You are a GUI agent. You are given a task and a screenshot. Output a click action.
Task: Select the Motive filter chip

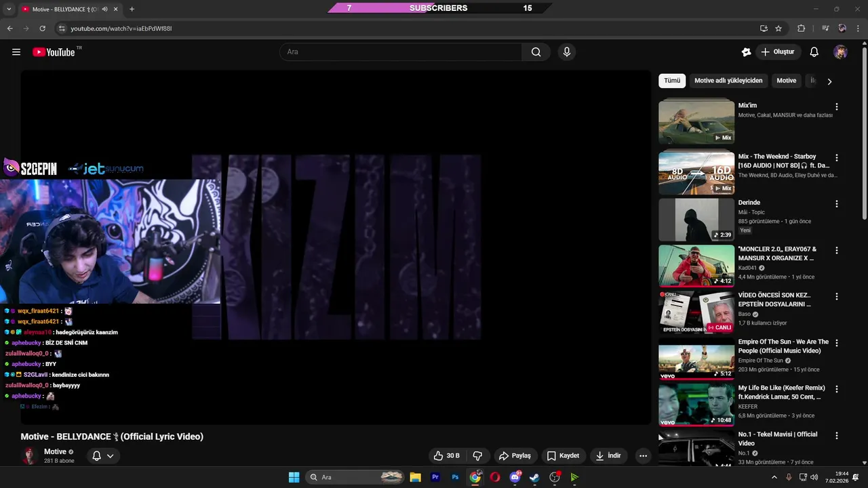pyautogui.click(x=787, y=81)
